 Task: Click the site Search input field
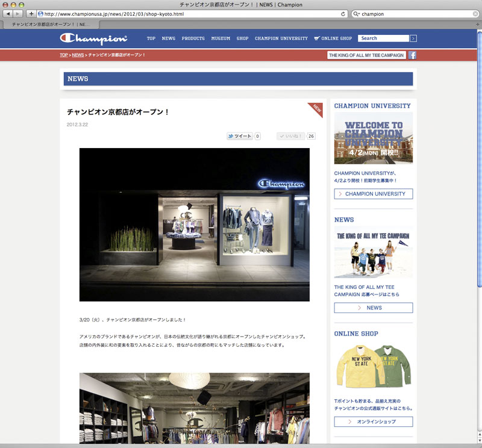click(x=383, y=39)
